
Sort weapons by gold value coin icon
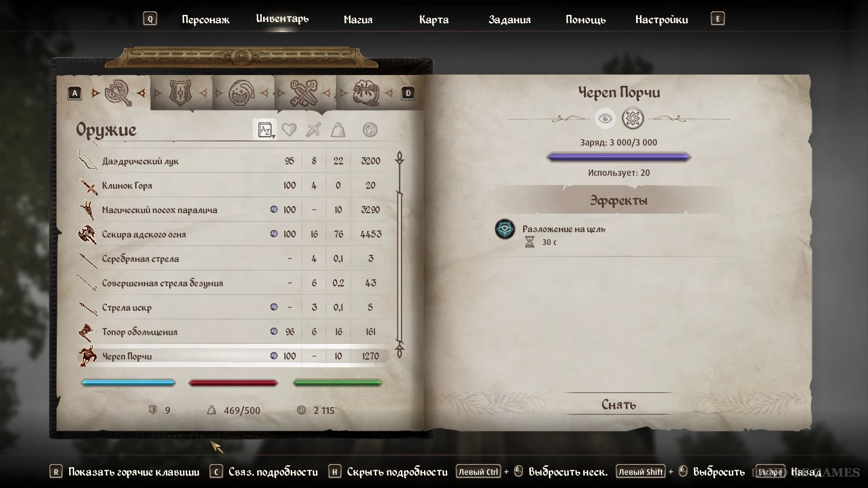(x=370, y=130)
